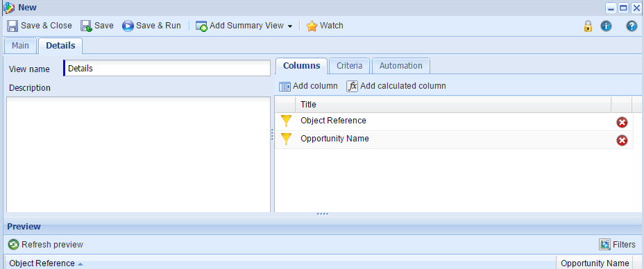This screenshot has height=269, width=644.
Task: Minimize the New window
Action: point(611,8)
